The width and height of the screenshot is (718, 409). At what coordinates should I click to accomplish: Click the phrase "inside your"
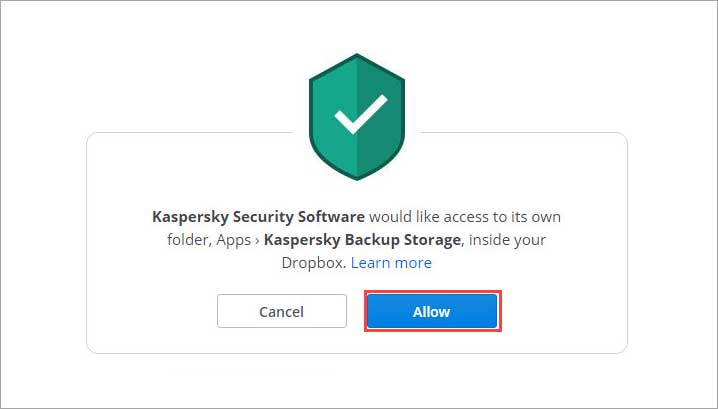click(507, 240)
